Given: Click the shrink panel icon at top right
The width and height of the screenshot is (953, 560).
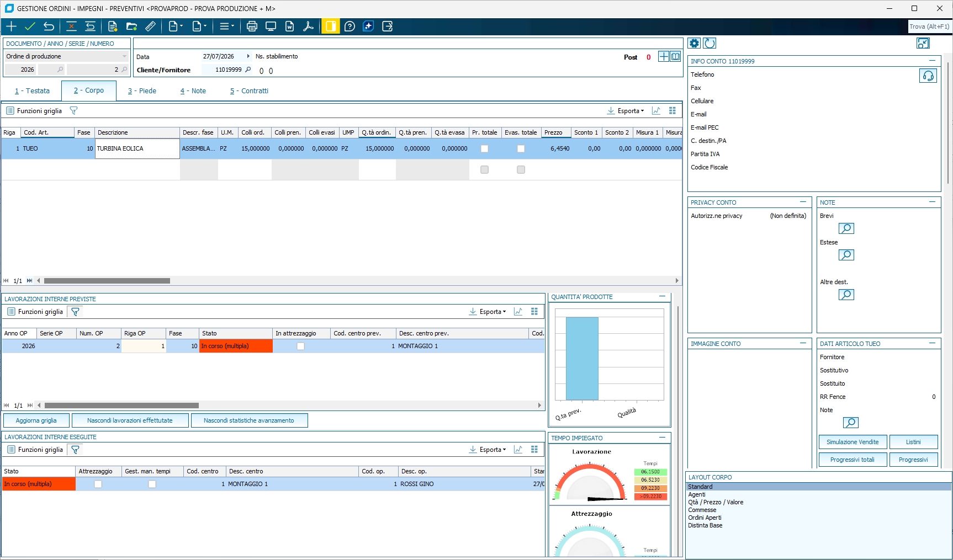Looking at the screenshot, I should click(x=923, y=43).
